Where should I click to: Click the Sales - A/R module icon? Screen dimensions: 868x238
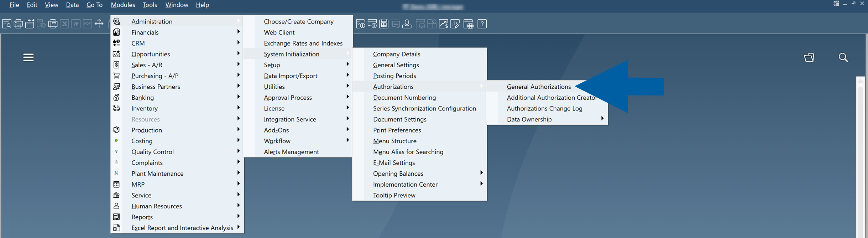click(x=116, y=65)
